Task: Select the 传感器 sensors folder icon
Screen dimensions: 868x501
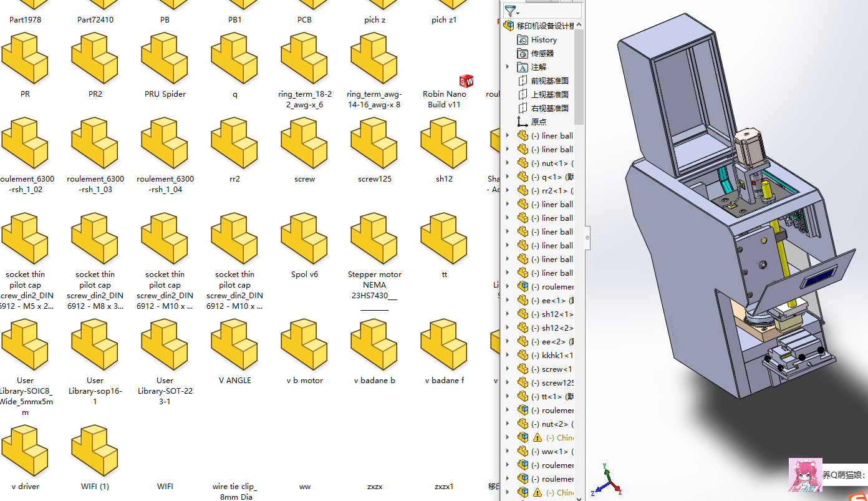Action: click(x=523, y=54)
